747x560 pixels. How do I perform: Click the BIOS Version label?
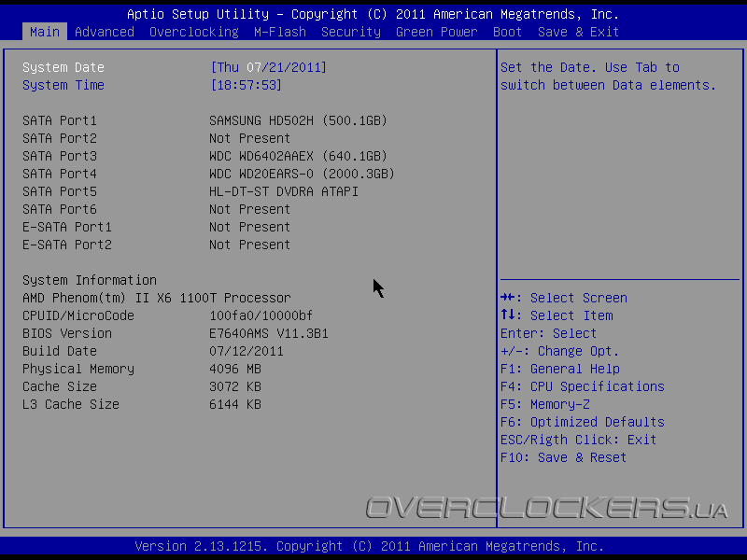click(67, 333)
